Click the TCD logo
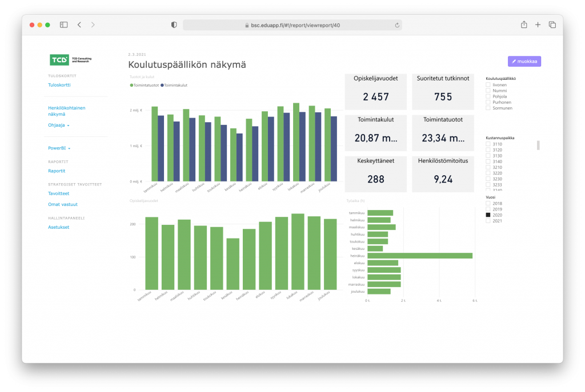This screenshot has height=392, width=585. (x=70, y=59)
